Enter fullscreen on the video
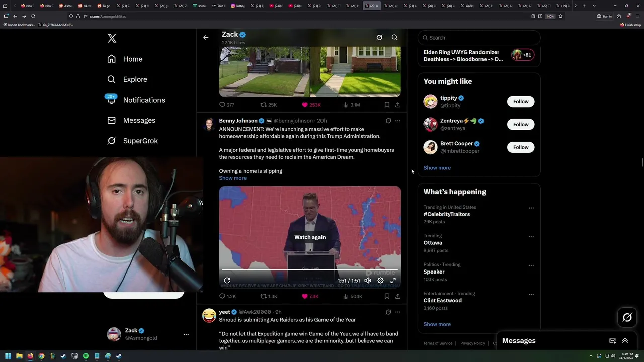This screenshot has width=644, height=362. coord(393,281)
